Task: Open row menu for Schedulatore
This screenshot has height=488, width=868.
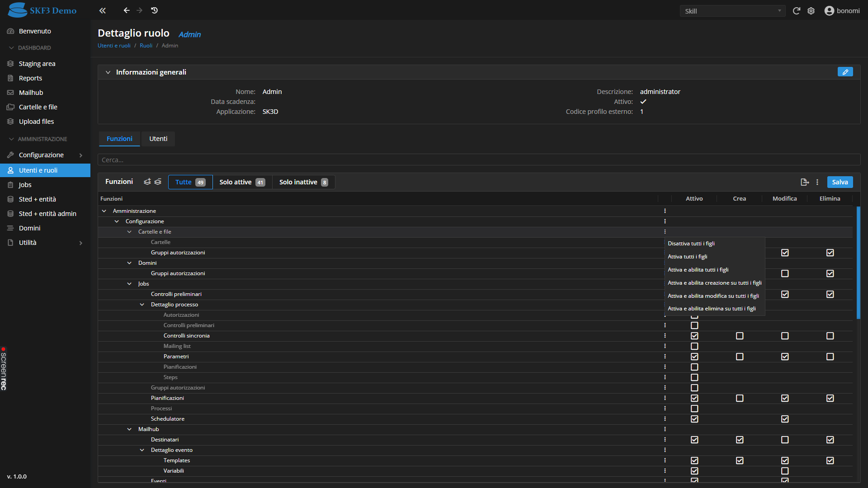Action: [x=665, y=419]
